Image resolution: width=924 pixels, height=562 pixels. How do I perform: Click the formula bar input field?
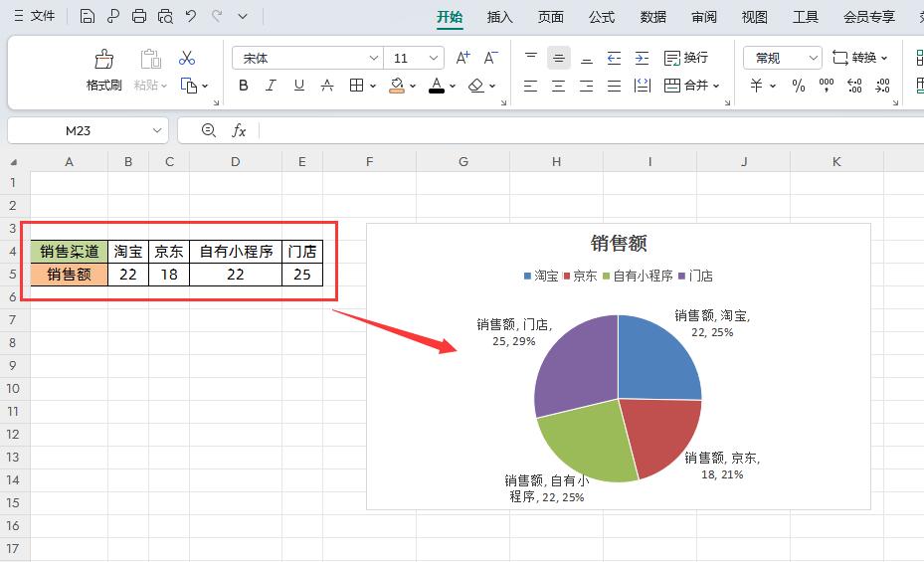591,130
